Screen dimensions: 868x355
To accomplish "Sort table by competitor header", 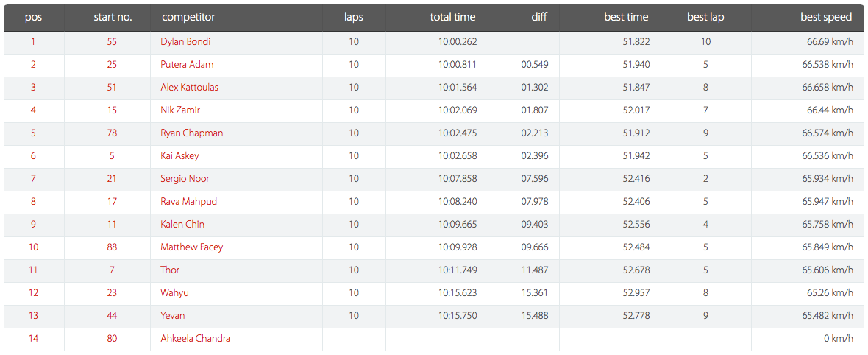I will [x=188, y=17].
